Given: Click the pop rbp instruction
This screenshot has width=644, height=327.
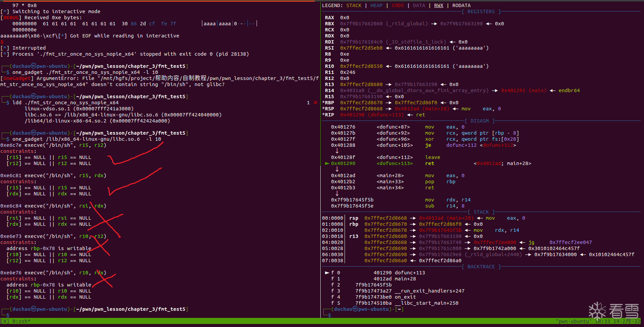Looking at the screenshot, I should coord(440,182).
